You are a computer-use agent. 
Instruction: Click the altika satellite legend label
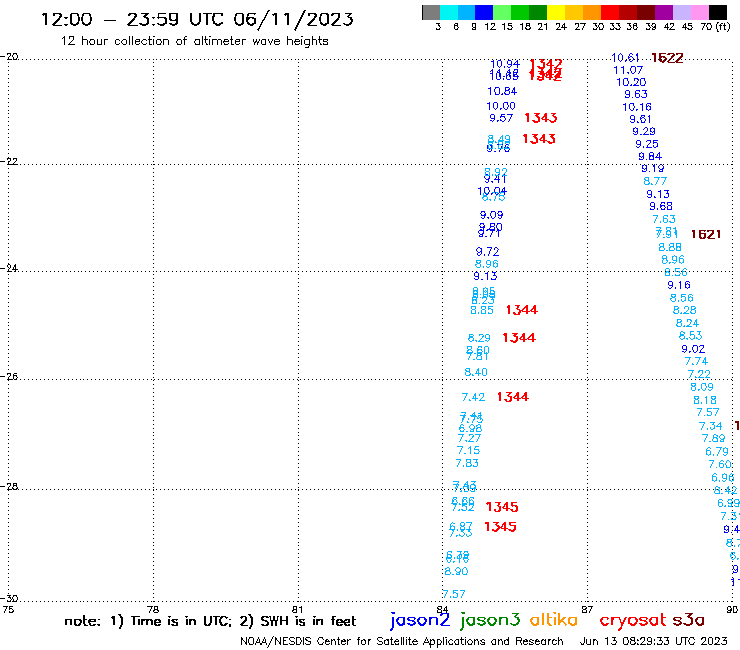pos(554,619)
